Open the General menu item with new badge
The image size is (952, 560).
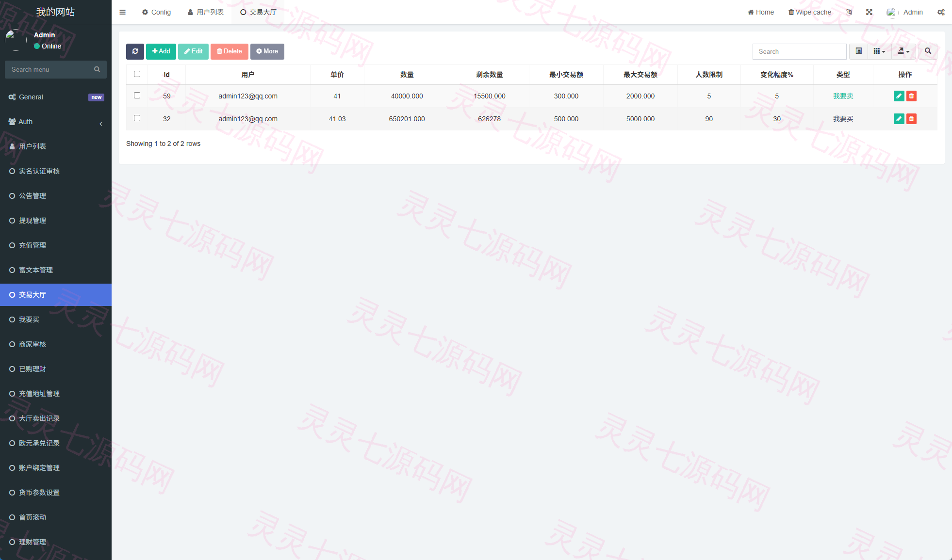click(x=56, y=97)
